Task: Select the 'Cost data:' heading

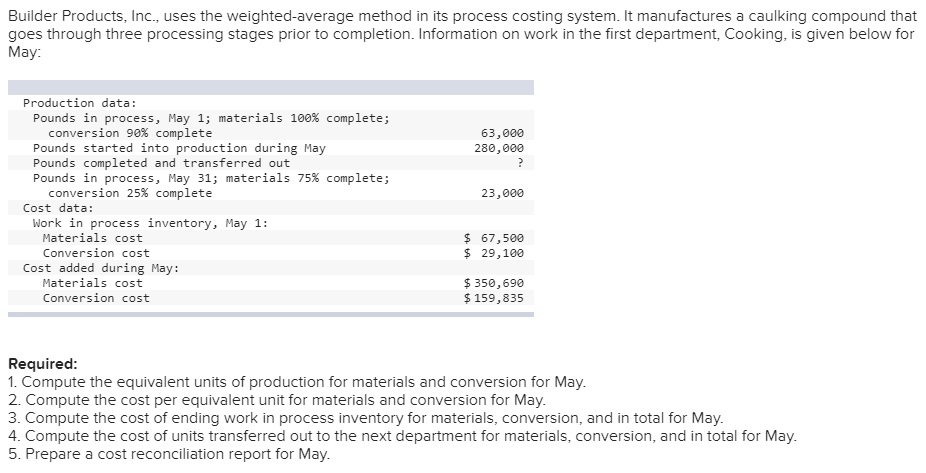Action: [58, 208]
